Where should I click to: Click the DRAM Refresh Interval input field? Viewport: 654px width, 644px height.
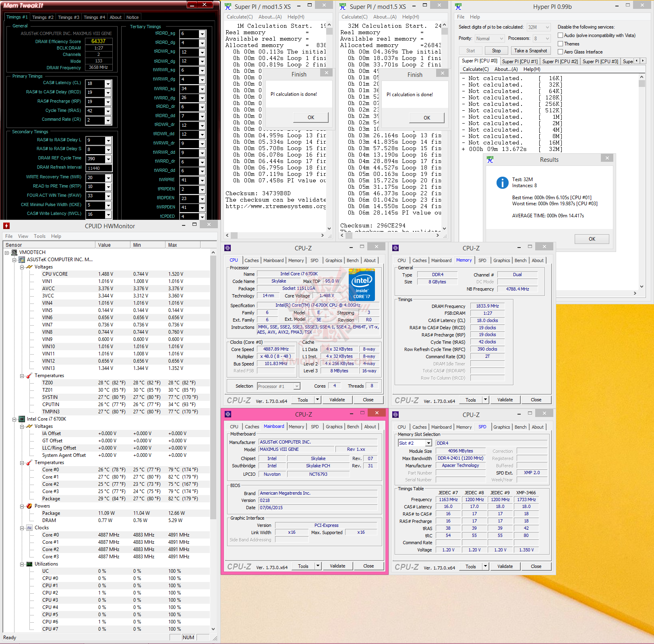pyautogui.click(x=99, y=168)
